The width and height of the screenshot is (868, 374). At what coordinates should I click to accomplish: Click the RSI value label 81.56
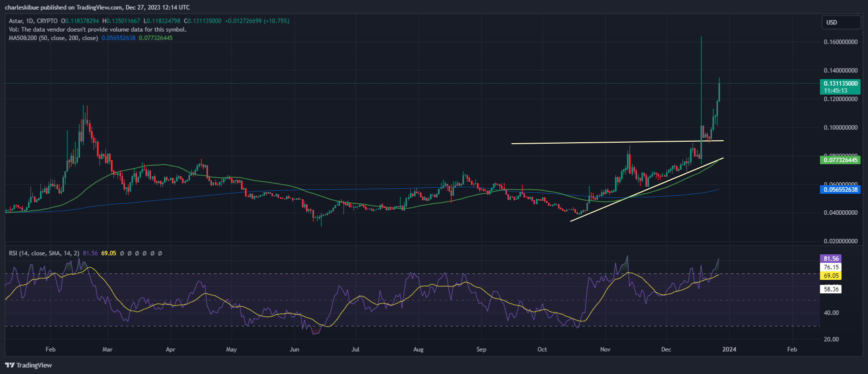tap(831, 259)
